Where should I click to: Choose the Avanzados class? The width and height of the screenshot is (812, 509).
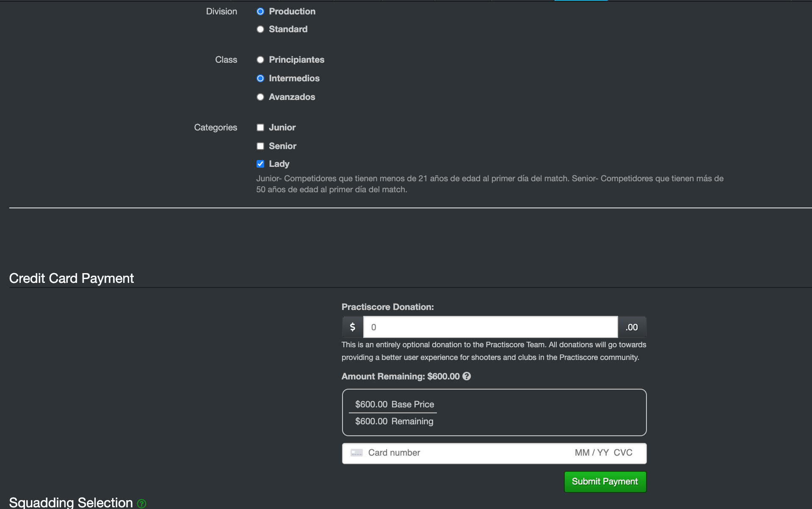pyautogui.click(x=260, y=97)
